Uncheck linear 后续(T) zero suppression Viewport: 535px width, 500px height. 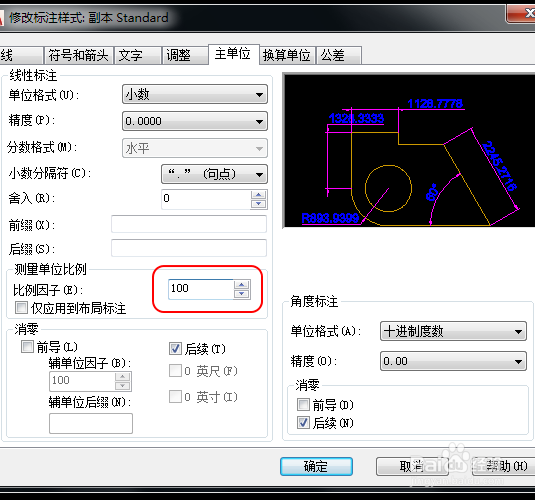(175, 348)
